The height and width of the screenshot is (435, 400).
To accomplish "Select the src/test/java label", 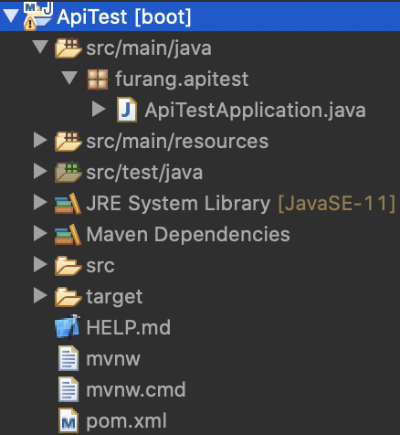I will pos(144,173).
